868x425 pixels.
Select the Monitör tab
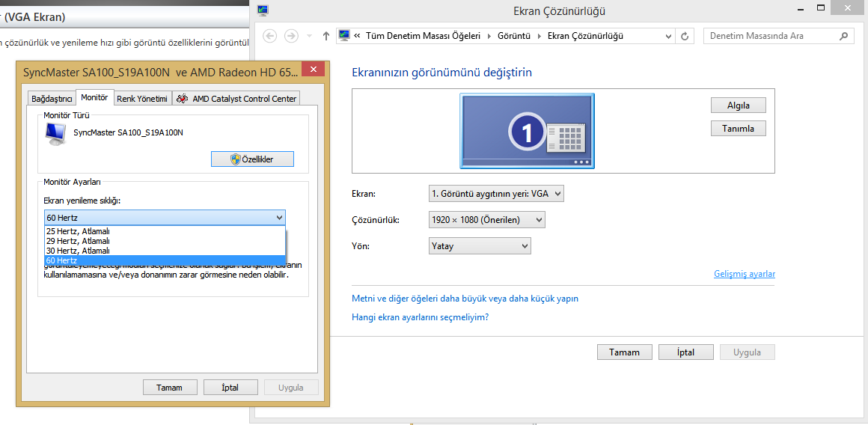(x=95, y=97)
